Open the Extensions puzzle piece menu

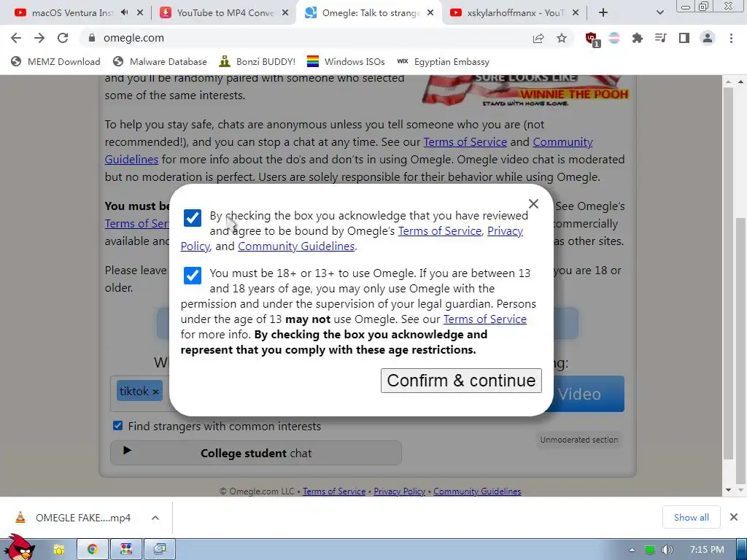637,38
